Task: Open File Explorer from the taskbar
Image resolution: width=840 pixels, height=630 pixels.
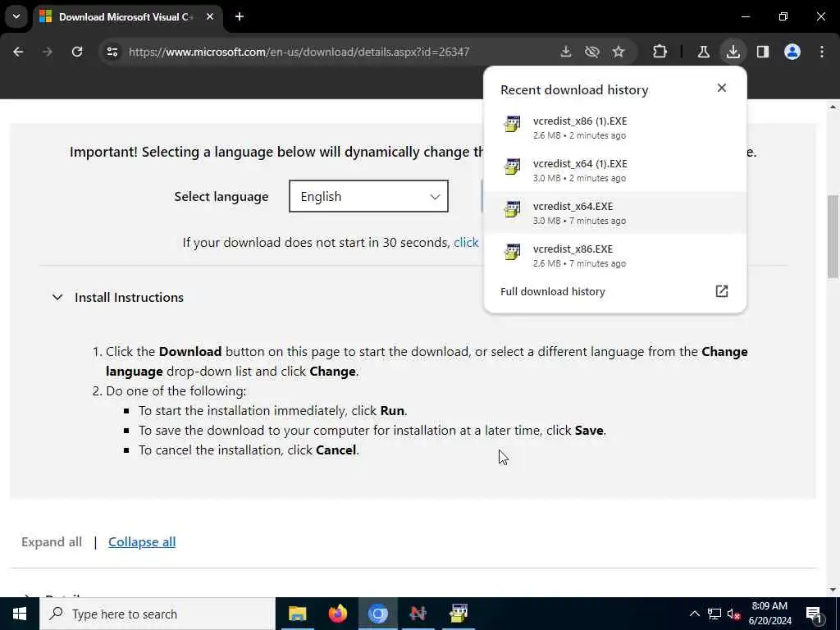Action: (297, 614)
